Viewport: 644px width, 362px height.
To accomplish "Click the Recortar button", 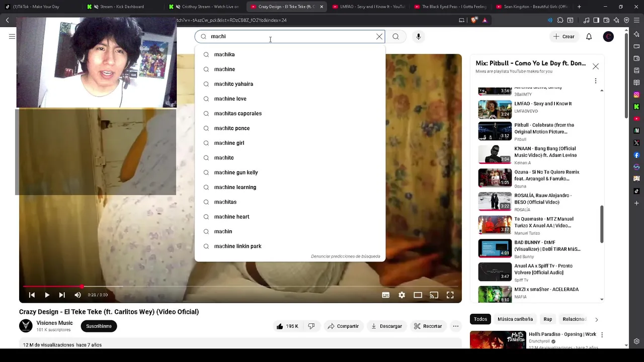I will coord(428,326).
